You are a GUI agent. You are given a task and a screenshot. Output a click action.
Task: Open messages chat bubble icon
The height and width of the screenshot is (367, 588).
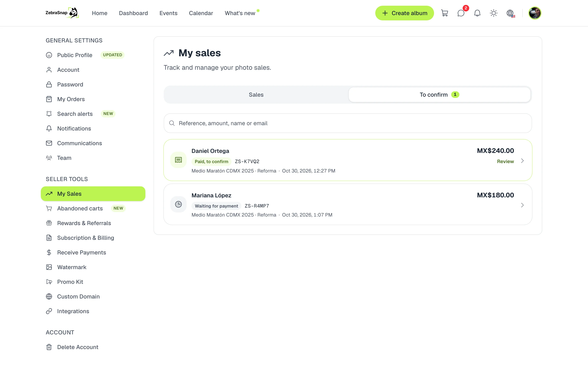click(461, 13)
